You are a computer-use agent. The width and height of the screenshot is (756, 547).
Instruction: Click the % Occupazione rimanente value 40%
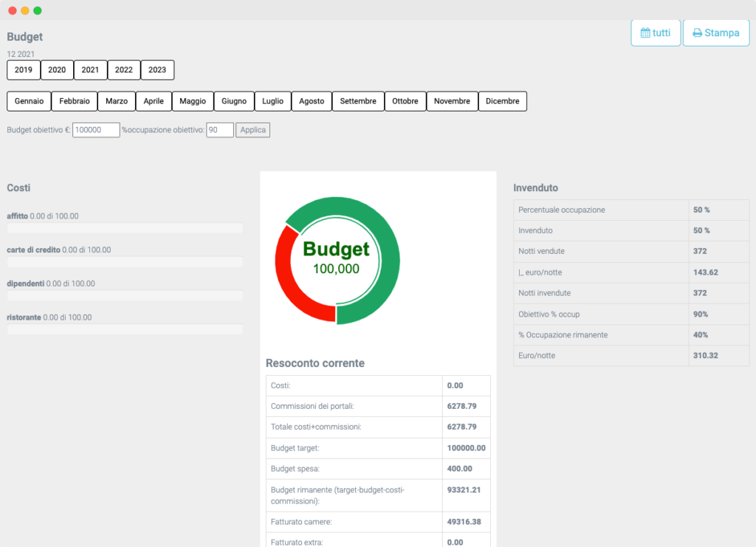(701, 335)
